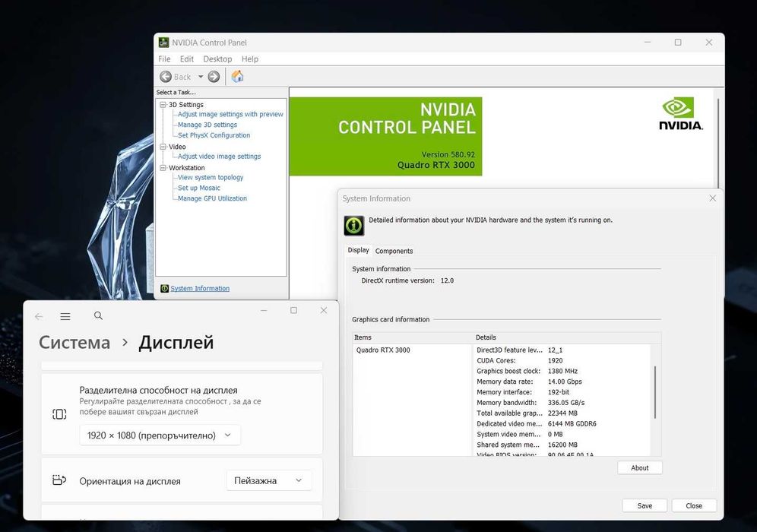Viewport: 757px width, 532px height.
Task: Close the System Information dialog with X
Action: tap(713, 198)
